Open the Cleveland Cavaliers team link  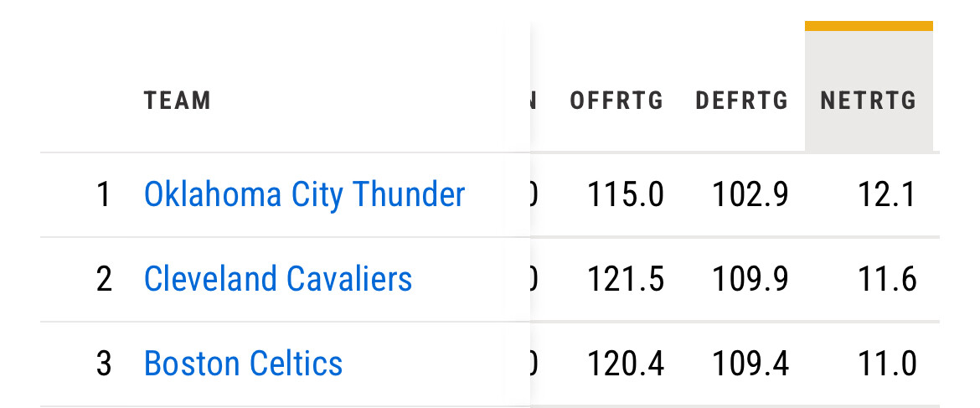tap(278, 279)
